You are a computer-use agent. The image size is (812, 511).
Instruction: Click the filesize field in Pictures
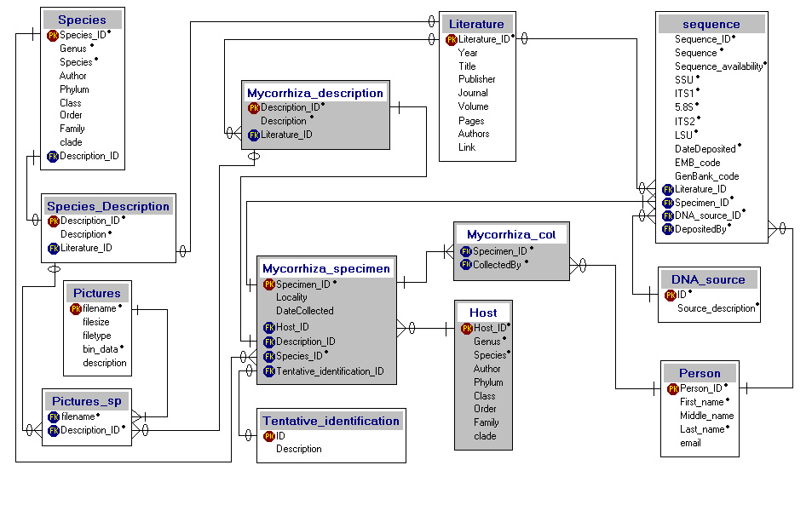(x=96, y=322)
